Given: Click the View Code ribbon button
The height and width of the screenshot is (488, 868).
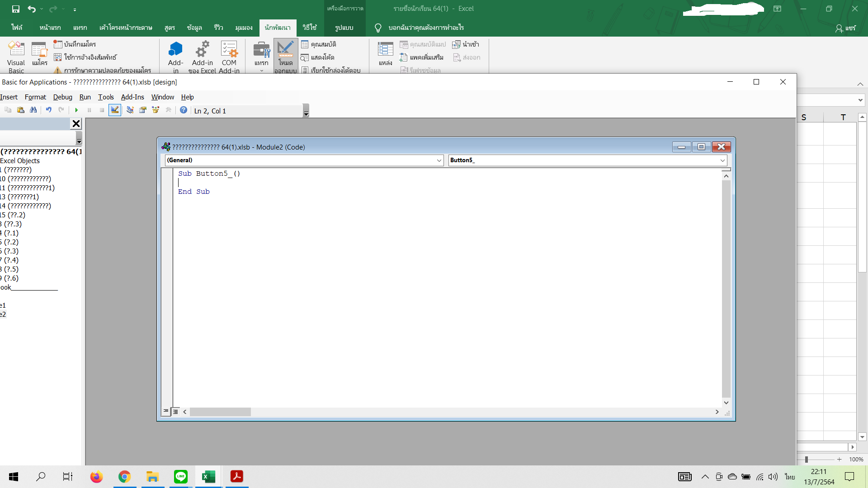Looking at the screenshot, I should pos(318,57).
